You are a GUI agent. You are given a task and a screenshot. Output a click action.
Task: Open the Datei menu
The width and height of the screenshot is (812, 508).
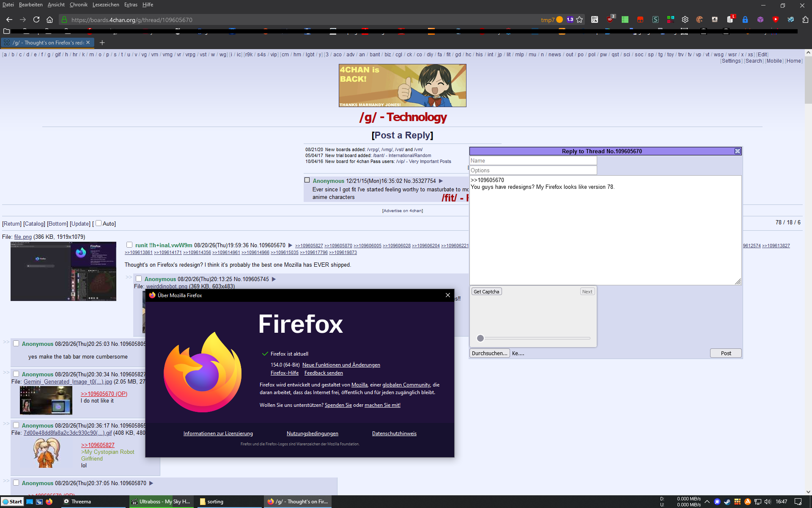8,5
